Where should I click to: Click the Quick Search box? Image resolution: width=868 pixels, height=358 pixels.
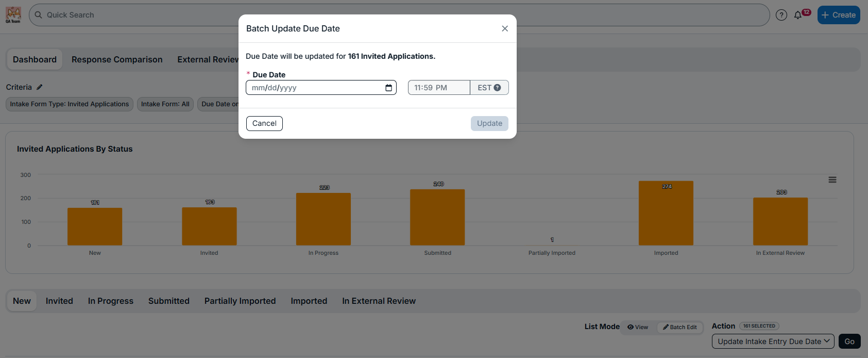(399, 15)
